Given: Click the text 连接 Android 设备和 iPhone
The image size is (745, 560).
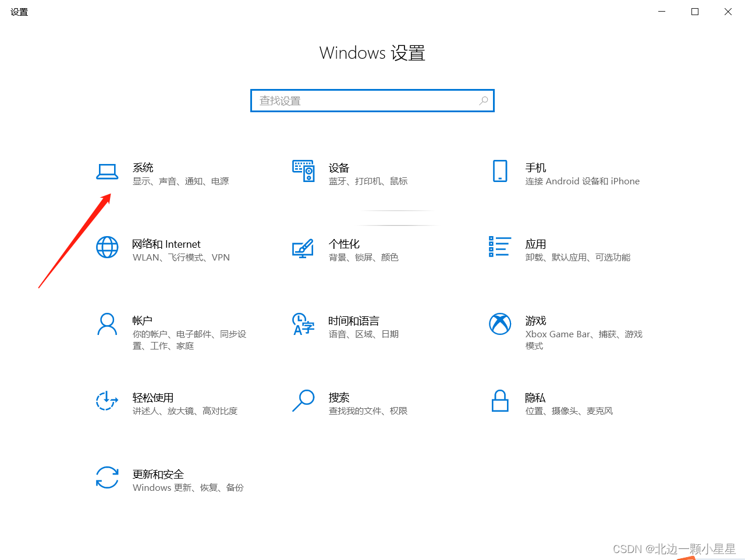Looking at the screenshot, I should click(x=583, y=181).
